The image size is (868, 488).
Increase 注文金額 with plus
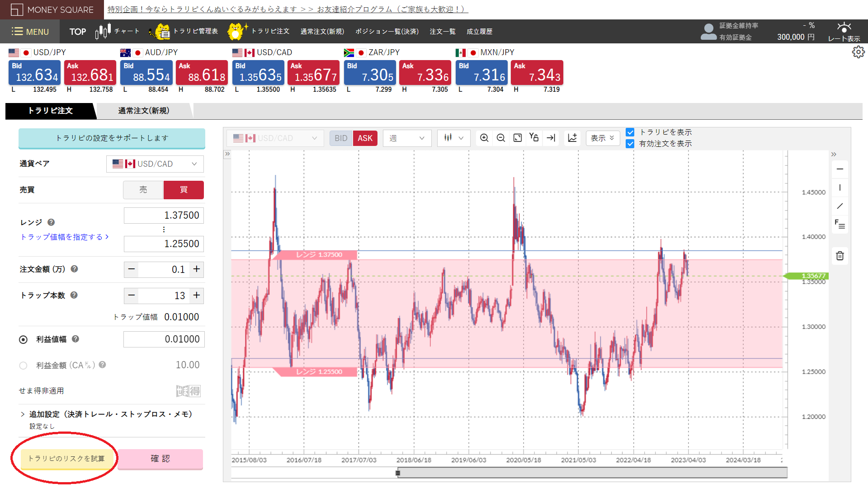point(197,269)
